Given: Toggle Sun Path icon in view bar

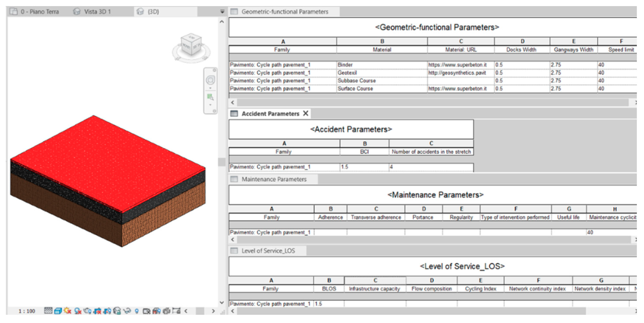Looking at the screenshot, I should 68,311.
